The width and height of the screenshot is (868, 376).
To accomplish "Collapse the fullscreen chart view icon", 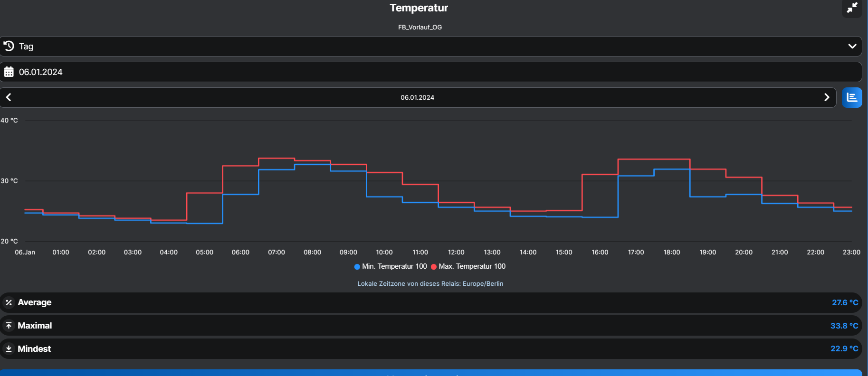I will pyautogui.click(x=852, y=8).
